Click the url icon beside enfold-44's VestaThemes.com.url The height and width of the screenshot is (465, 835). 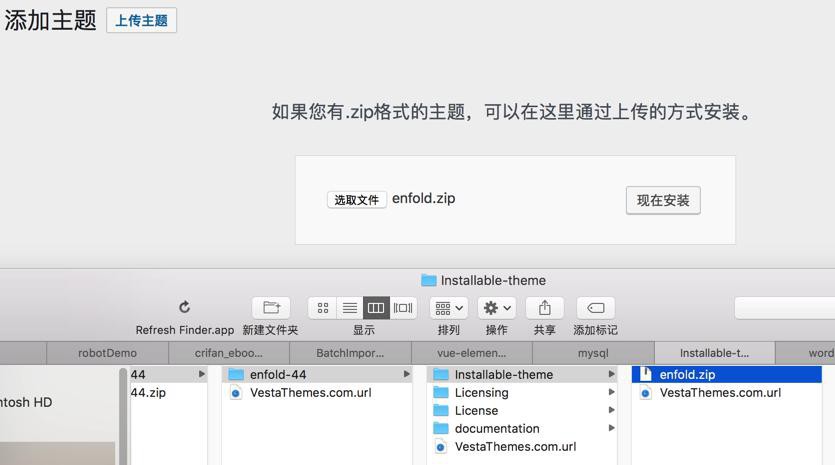pos(236,393)
